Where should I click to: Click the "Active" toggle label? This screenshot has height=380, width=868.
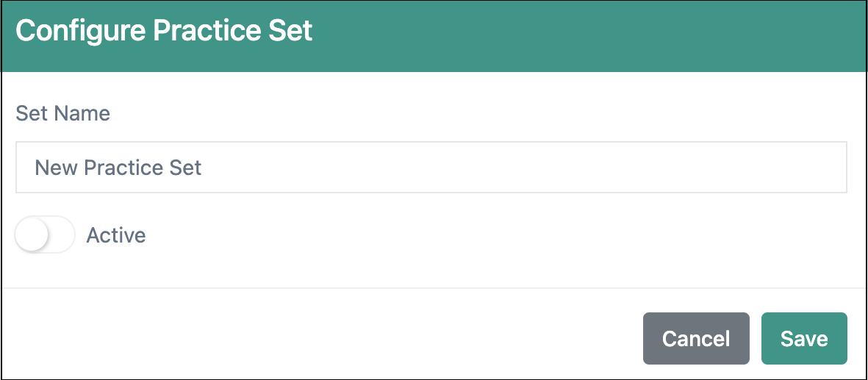pyautogui.click(x=116, y=235)
